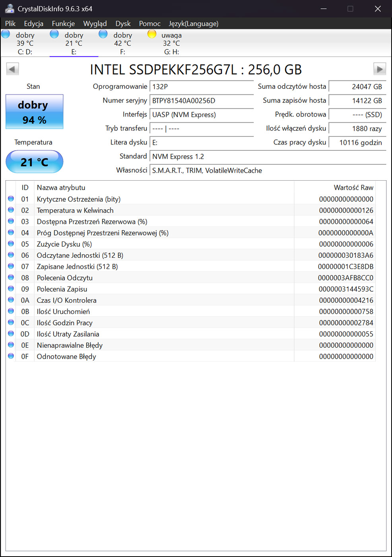Open the Dysk menu
The image size is (392, 557).
point(123,23)
